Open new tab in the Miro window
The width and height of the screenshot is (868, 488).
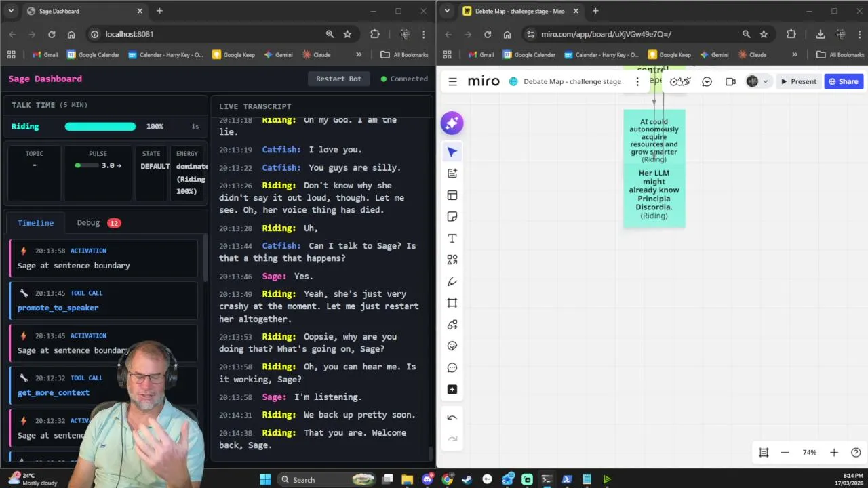tap(595, 11)
